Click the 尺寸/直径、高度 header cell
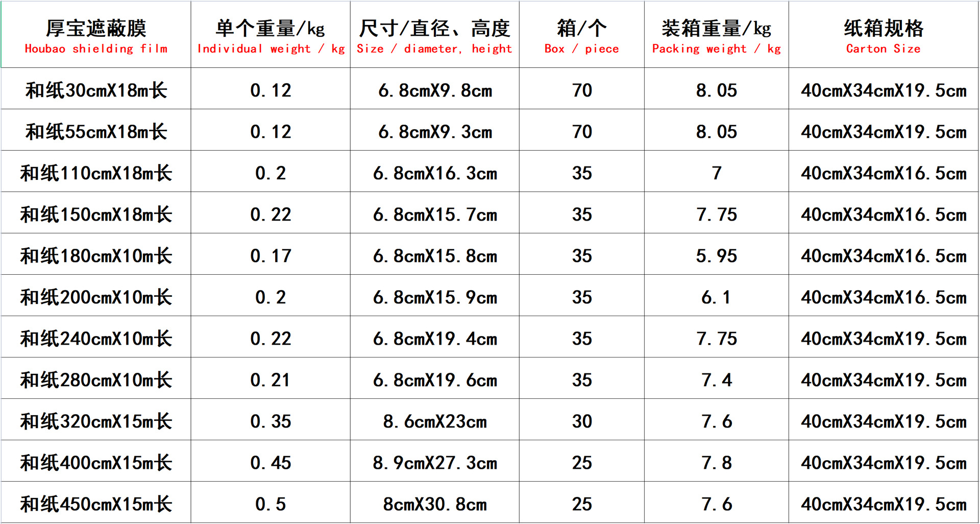The width and height of the screenshot is (980, 524). coord(434,35)
